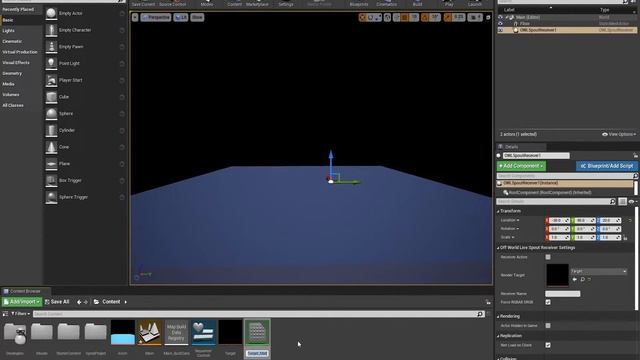This screenshot has width=640, height=360.
Task: Click Render Target black thumbnail preview
Action: (557, 275)
